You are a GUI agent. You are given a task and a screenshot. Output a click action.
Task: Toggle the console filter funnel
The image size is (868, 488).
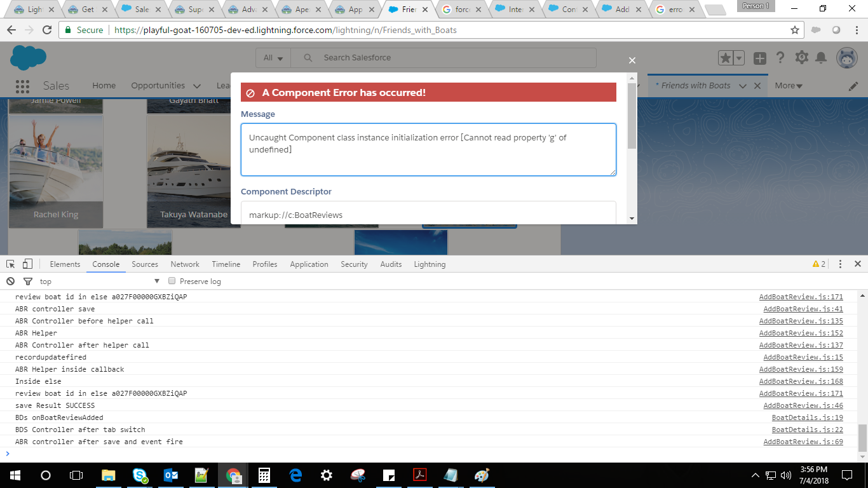click(x=27, y=281)
